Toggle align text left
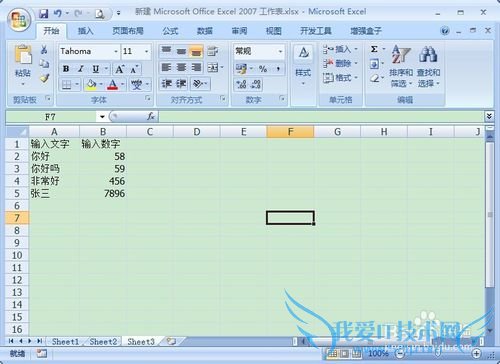The width and height of the screenshot is (500, 364). tap(166, 68)
